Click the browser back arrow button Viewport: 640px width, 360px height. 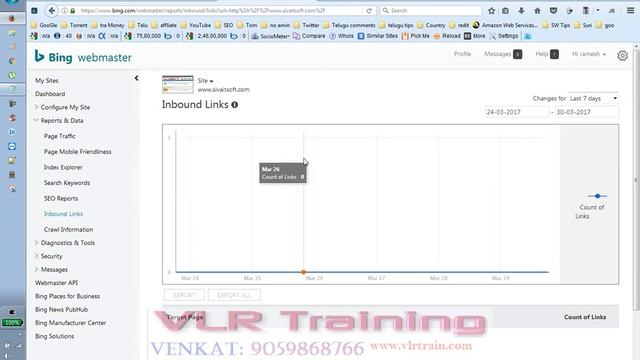pos(51,11)
